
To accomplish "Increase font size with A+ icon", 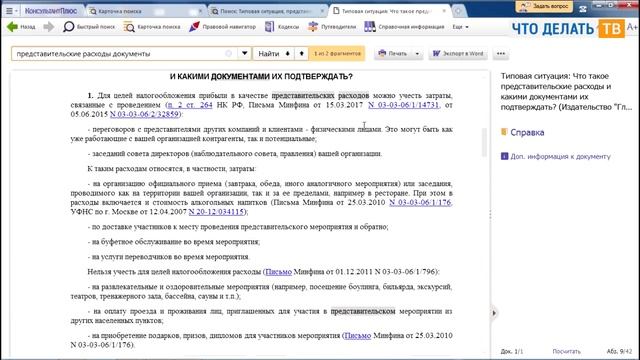I will [632, 27].
